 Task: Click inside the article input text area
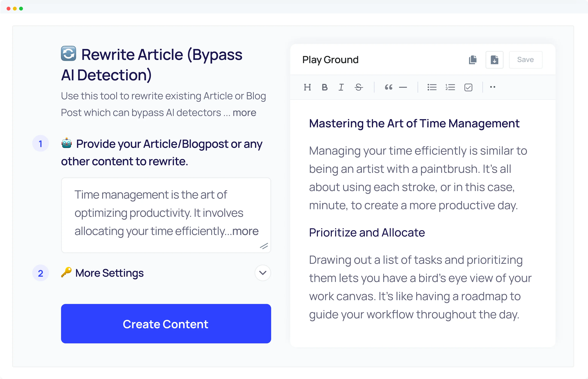click(x=166, y=213)
